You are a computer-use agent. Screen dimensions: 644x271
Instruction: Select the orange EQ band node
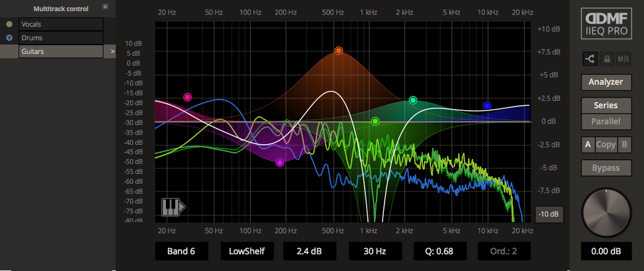click(339, 51)
